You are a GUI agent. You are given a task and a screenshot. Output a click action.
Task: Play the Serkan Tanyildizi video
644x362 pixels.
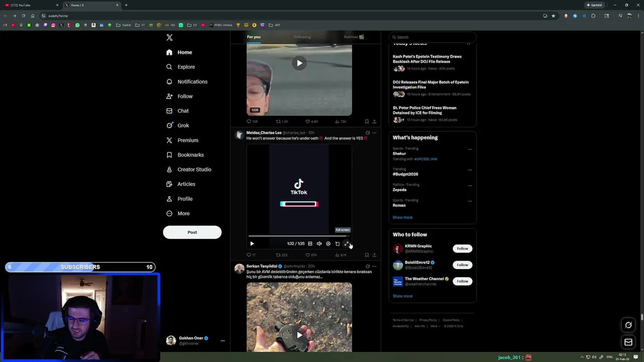point(299,335)
